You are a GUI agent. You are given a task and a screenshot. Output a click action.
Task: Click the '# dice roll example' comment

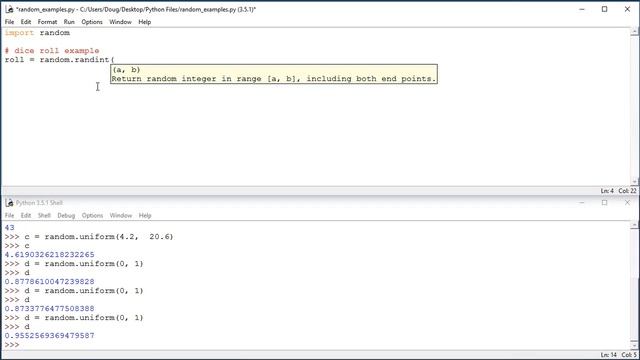52,51
